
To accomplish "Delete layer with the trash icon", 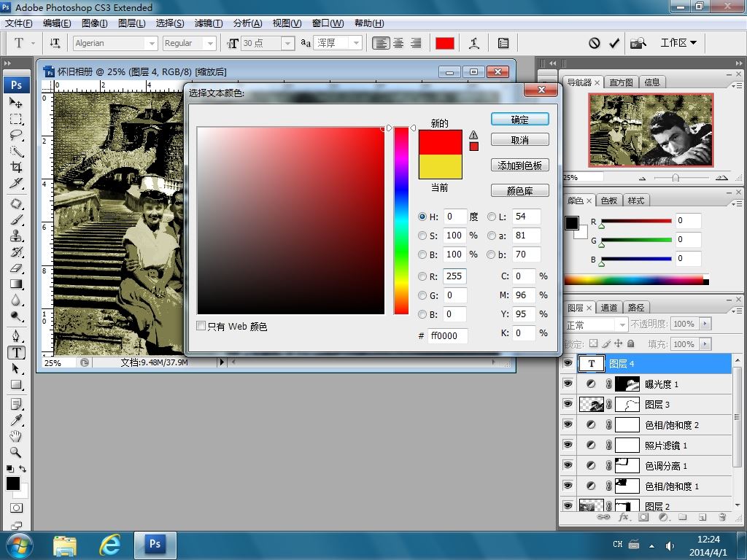I will 721,517.
